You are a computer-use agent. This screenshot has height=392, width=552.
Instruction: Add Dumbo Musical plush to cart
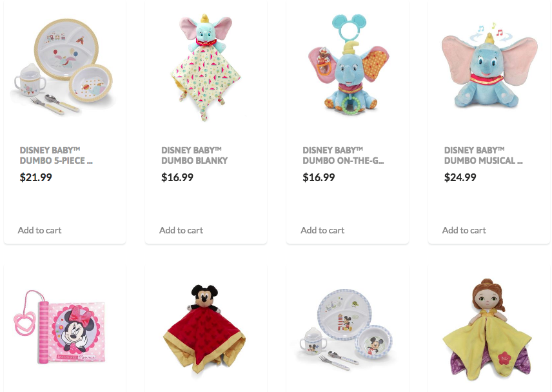click(x=464, y=230)
